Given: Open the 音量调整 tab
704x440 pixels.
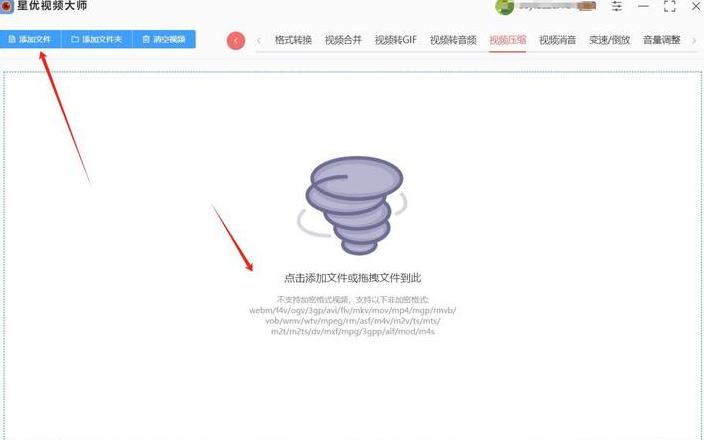Looking at the screenshot, I should [661, 40].
